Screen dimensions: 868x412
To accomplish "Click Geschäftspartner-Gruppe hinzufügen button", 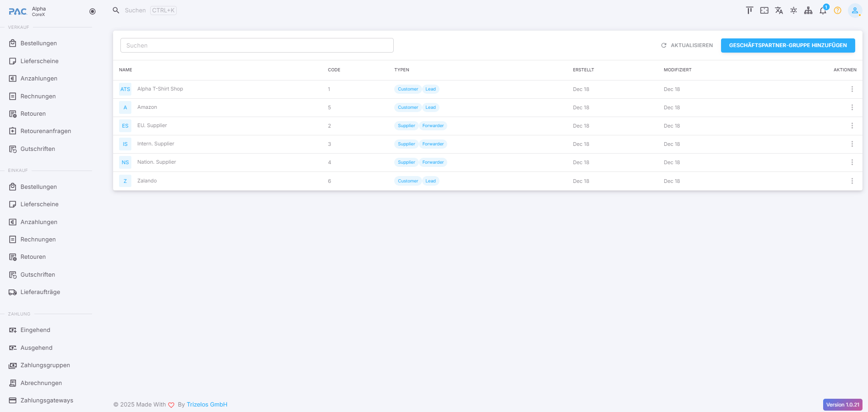I will [x=787, y=45].
